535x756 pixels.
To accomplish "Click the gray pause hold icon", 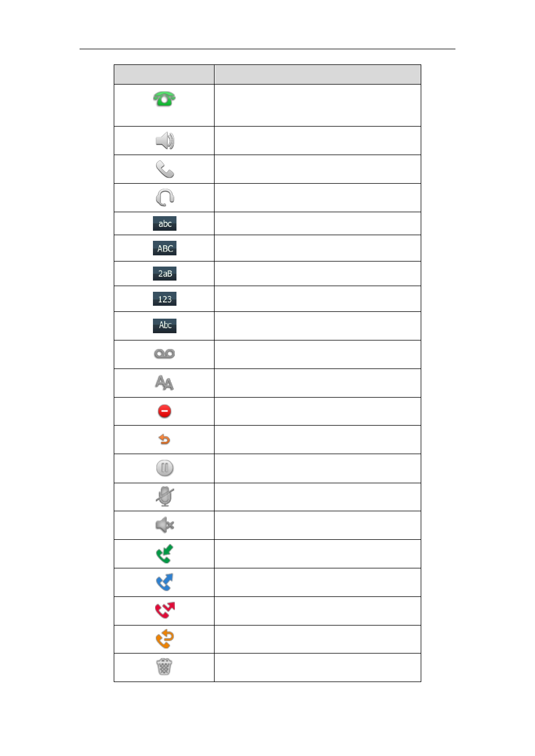I will point(165,468).
